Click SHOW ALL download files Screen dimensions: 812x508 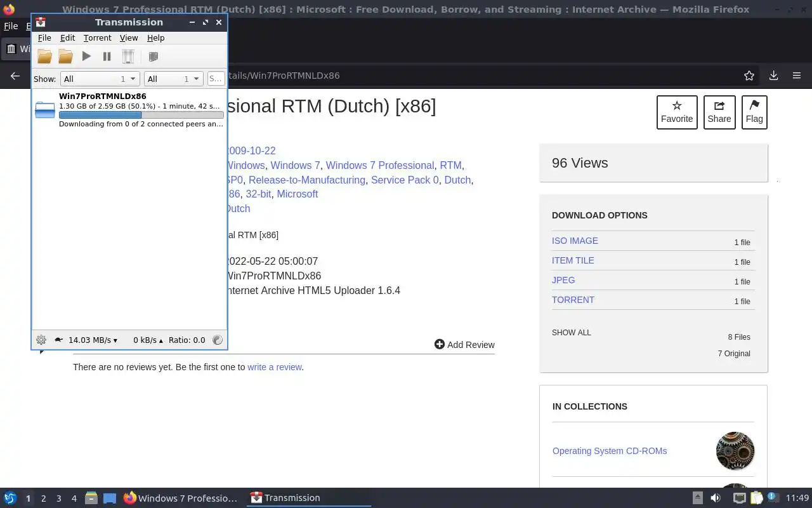tap(572, 333)
